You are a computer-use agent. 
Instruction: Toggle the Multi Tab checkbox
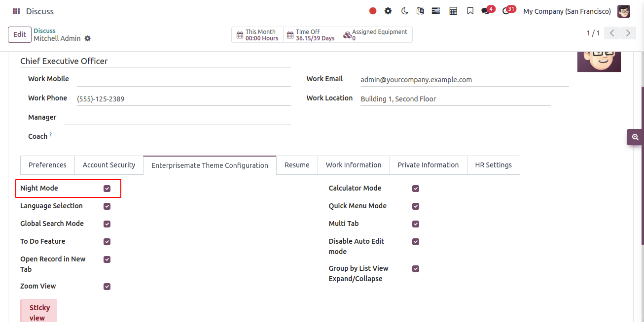point(416,224)
